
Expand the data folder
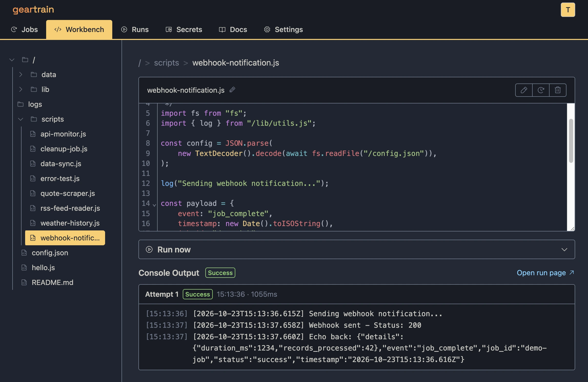(21, 75)
